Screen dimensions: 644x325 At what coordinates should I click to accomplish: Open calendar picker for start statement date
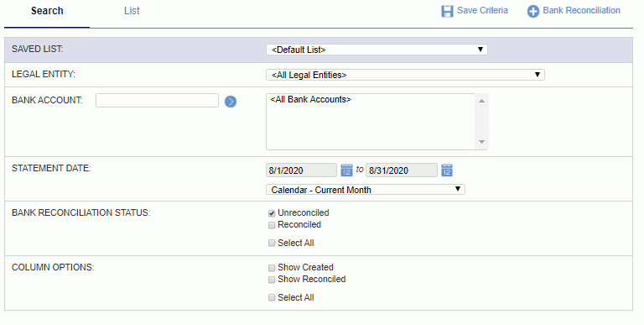click(346, 170)
